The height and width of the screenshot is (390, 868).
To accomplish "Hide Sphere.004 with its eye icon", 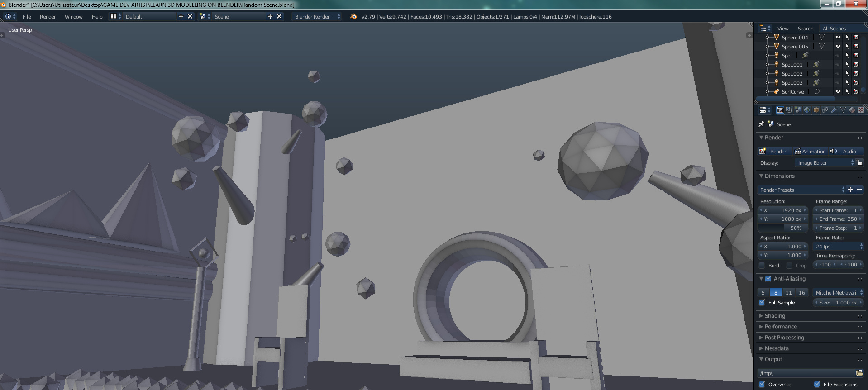I will coord(838,37).
